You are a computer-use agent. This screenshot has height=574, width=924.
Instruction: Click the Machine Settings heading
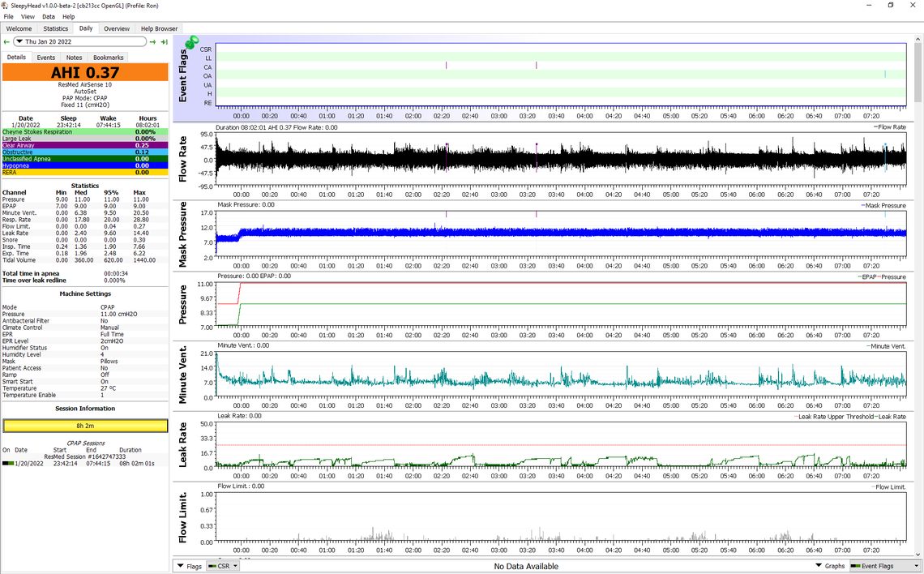pos(85,294)
